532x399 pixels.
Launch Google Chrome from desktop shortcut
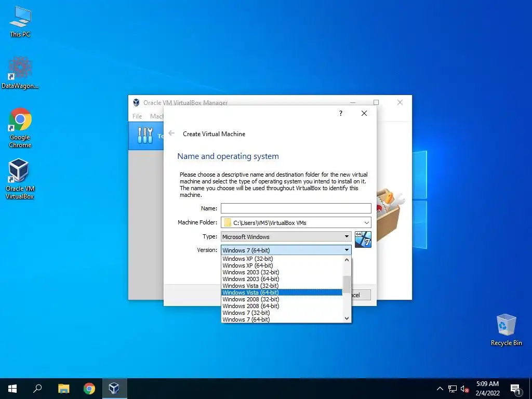click(20, 128)
